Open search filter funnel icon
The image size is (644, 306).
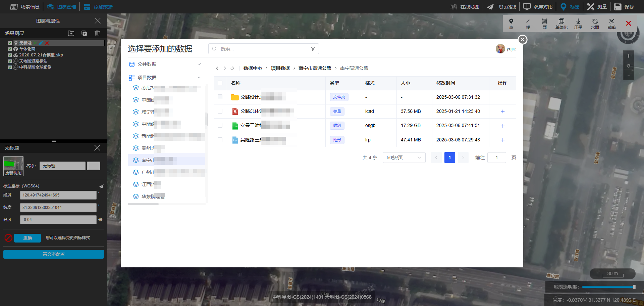pos(313,49)
